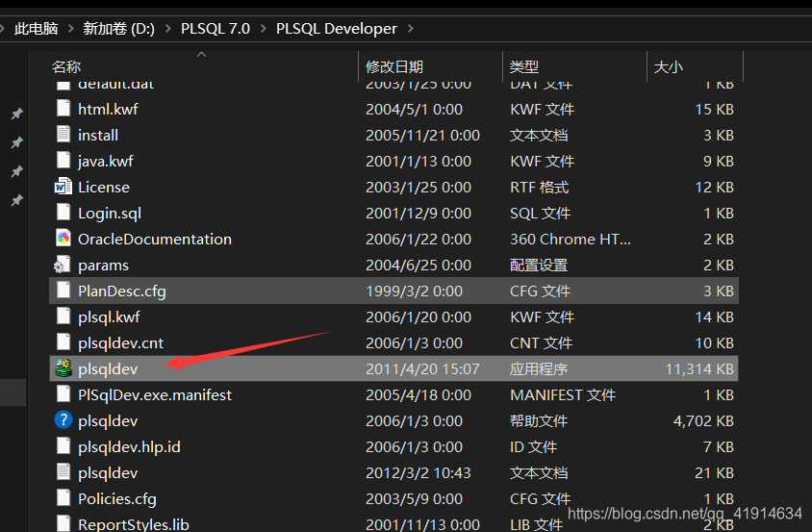812x532 pixels.
Task: Click the 11,314 KB size cell
Action: pyautogui.click(x=699, y=368)
